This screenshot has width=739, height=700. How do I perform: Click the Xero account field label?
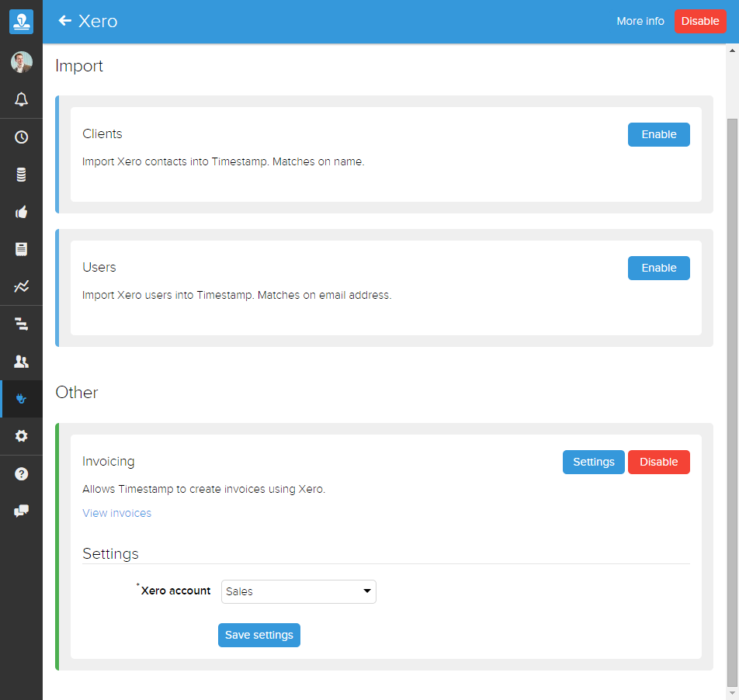(x=175, y=591)
